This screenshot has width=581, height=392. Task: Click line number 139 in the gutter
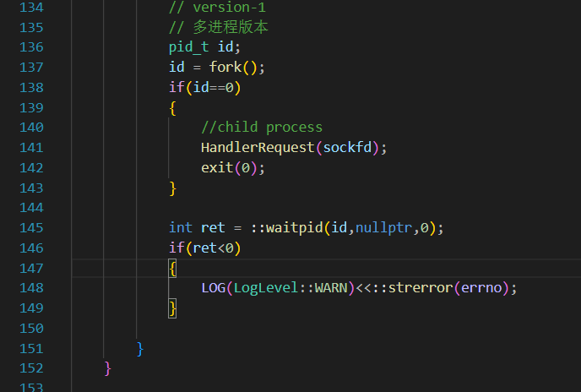point(31,107)
